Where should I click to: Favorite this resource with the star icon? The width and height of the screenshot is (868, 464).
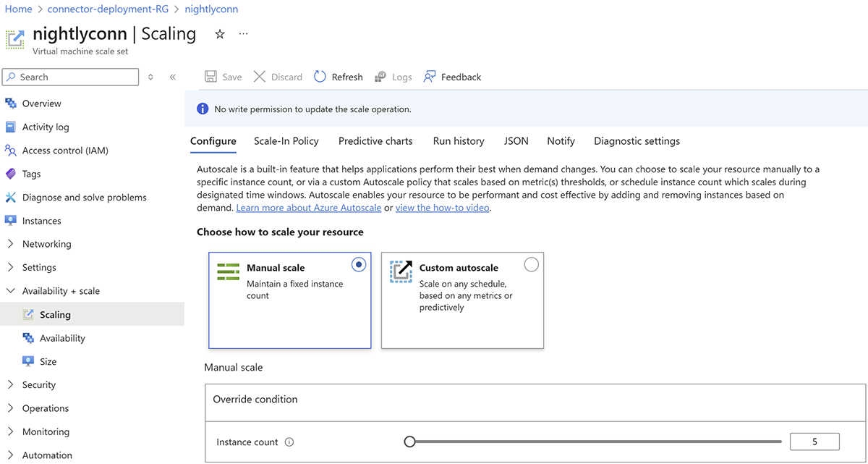(220, 34)
